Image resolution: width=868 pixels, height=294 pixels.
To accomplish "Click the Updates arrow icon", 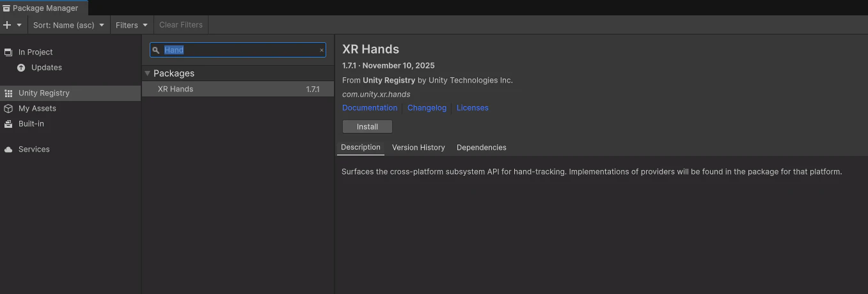I will pos(21,68).
